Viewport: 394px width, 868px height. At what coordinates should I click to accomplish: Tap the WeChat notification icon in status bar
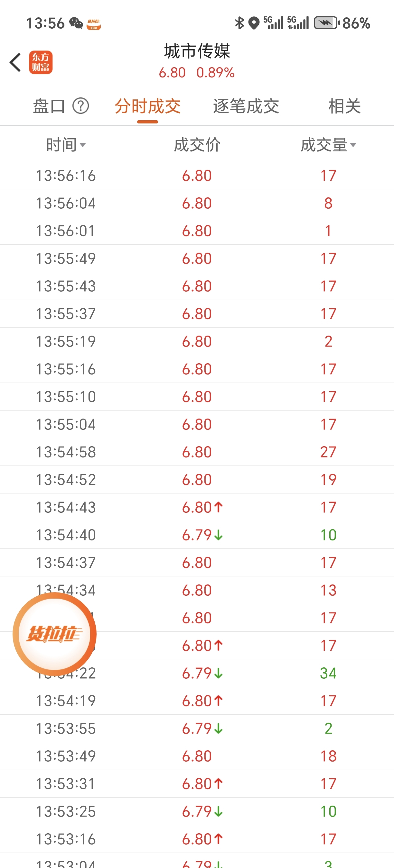76,23
